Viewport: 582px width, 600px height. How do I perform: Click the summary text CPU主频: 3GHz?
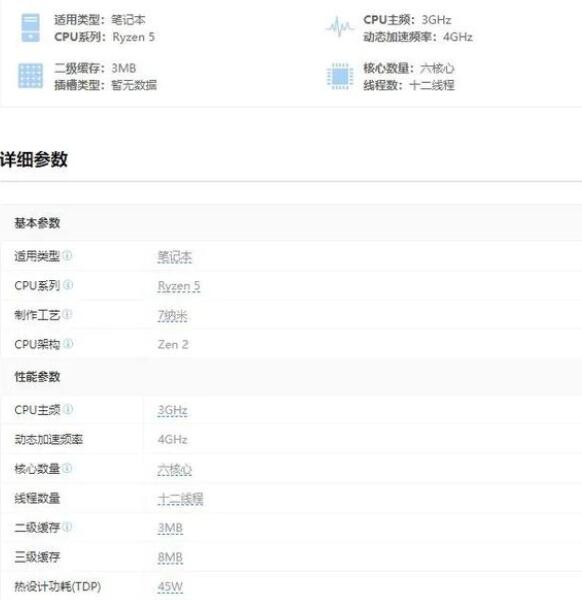point(407,20)
